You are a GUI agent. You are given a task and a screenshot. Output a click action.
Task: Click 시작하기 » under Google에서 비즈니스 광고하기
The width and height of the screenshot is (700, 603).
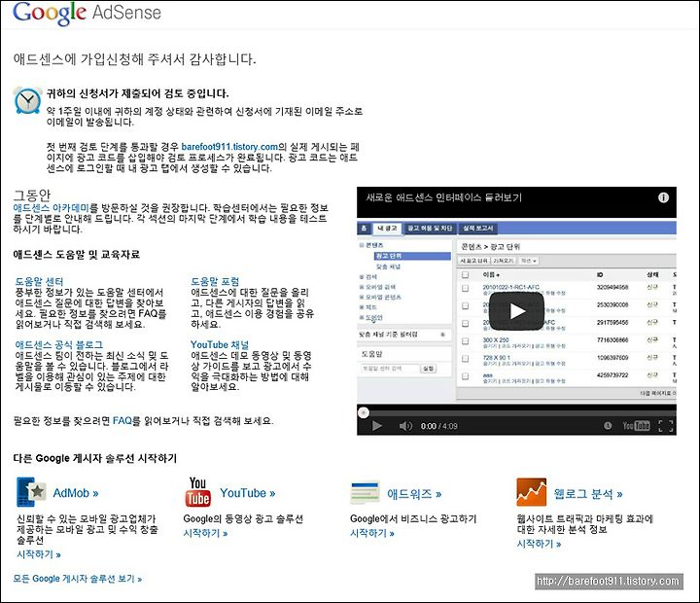tap(371, 533)
